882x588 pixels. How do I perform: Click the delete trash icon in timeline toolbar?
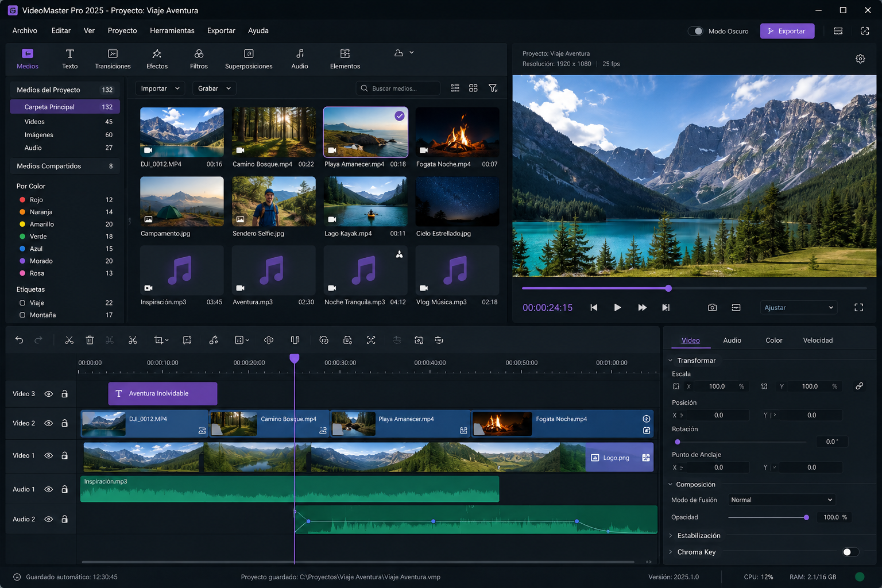(90, 340)
